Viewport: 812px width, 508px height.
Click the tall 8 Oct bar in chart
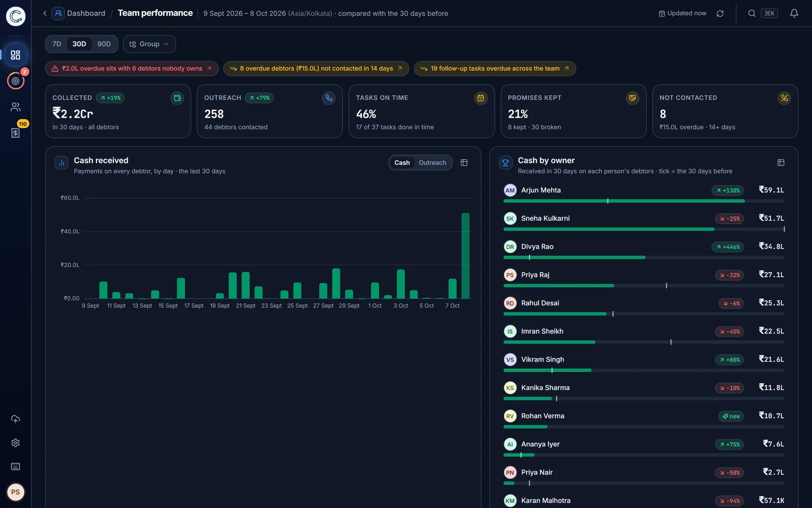point(465,256)
